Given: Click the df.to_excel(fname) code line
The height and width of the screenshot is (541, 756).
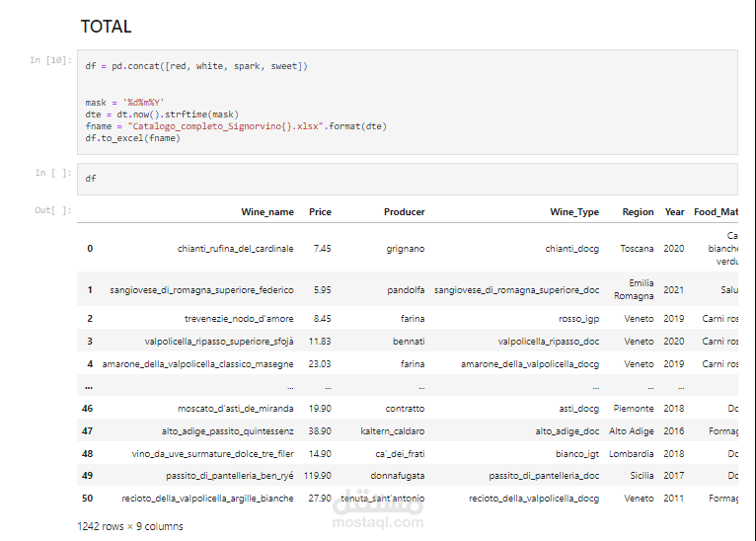Looking at the screenshot, I should pos(132,138).
